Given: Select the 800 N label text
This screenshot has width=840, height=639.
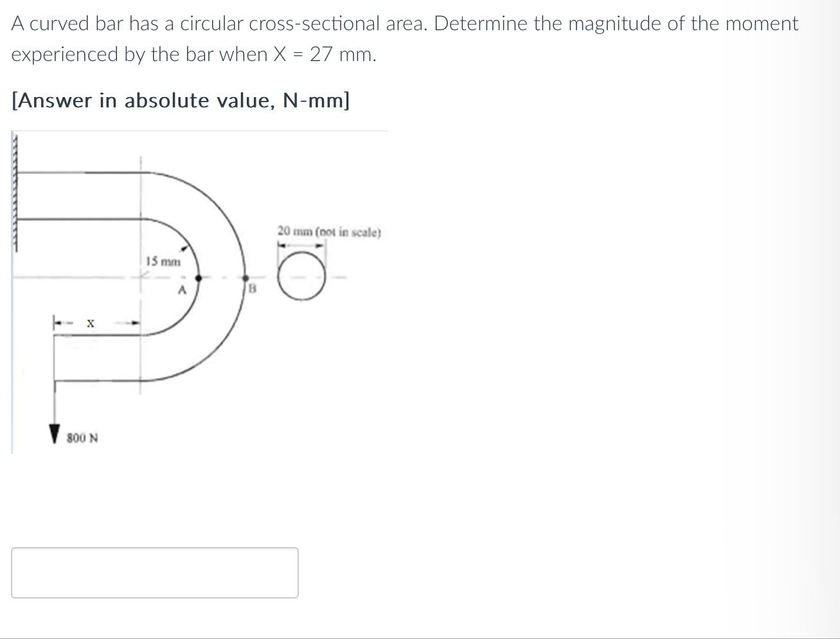Looking at the screenshot, I should (82, 437).
